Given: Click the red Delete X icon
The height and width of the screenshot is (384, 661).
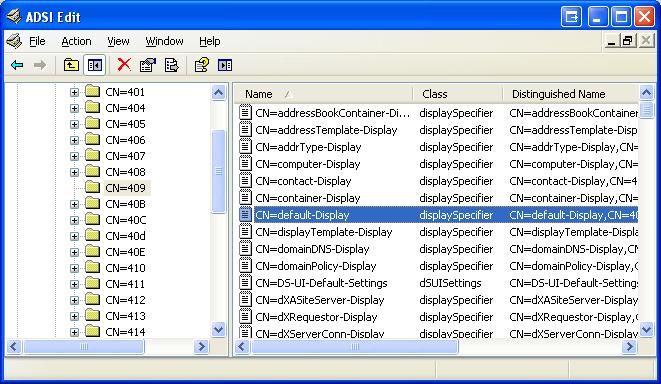Looking at the screenshot, I should pos(124,65).
